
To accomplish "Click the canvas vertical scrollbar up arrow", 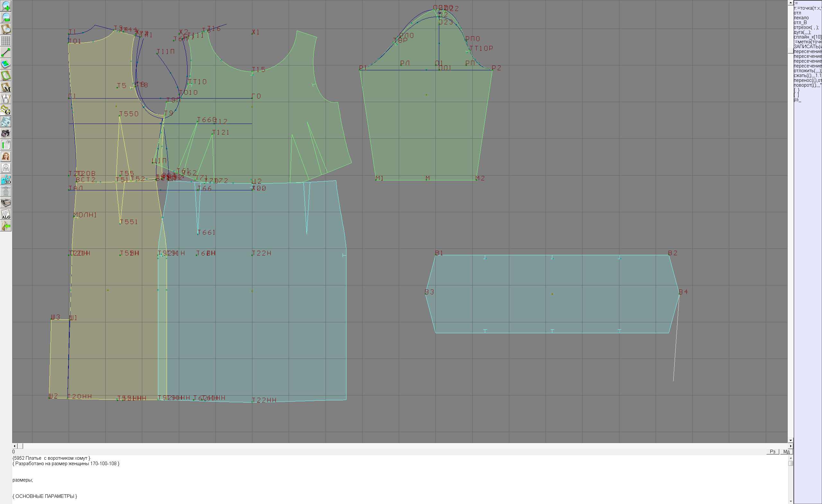I will coord(790,3).
